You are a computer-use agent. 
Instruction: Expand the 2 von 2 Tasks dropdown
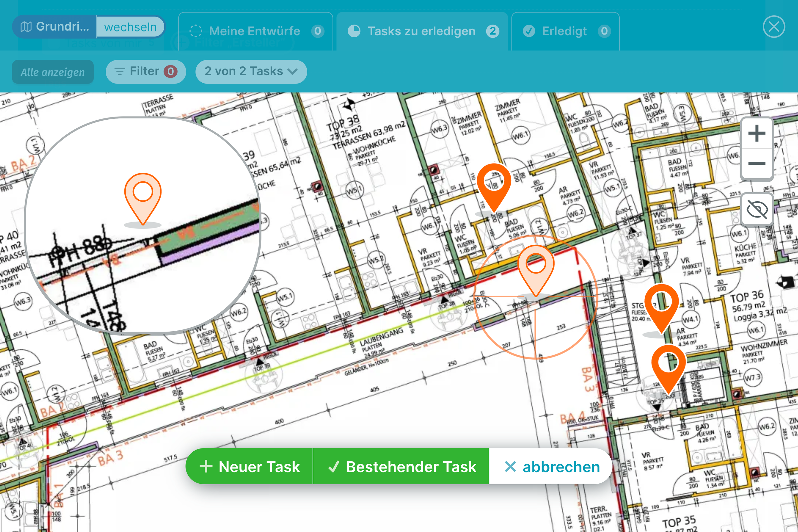pos(251,72)
